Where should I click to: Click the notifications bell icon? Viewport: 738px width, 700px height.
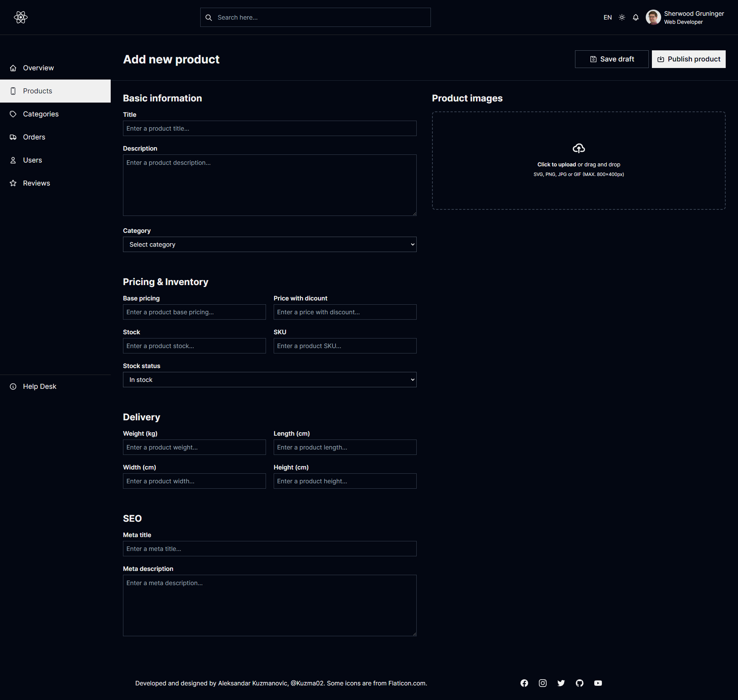pyautogui.click(x=635, y=17)
